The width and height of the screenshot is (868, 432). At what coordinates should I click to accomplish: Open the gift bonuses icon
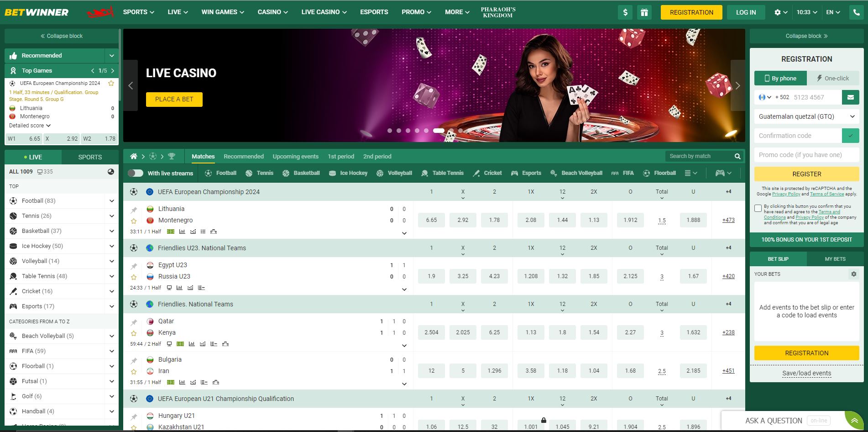[644, 12]
